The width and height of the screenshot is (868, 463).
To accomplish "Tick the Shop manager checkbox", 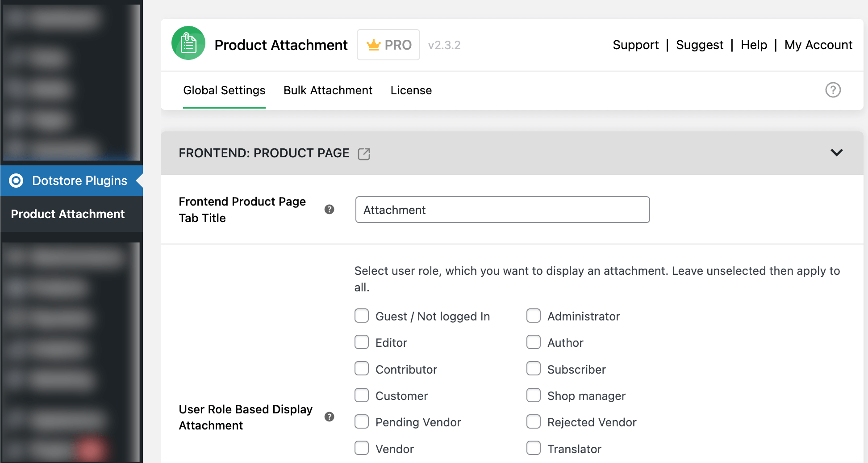I will coord(534,395).
